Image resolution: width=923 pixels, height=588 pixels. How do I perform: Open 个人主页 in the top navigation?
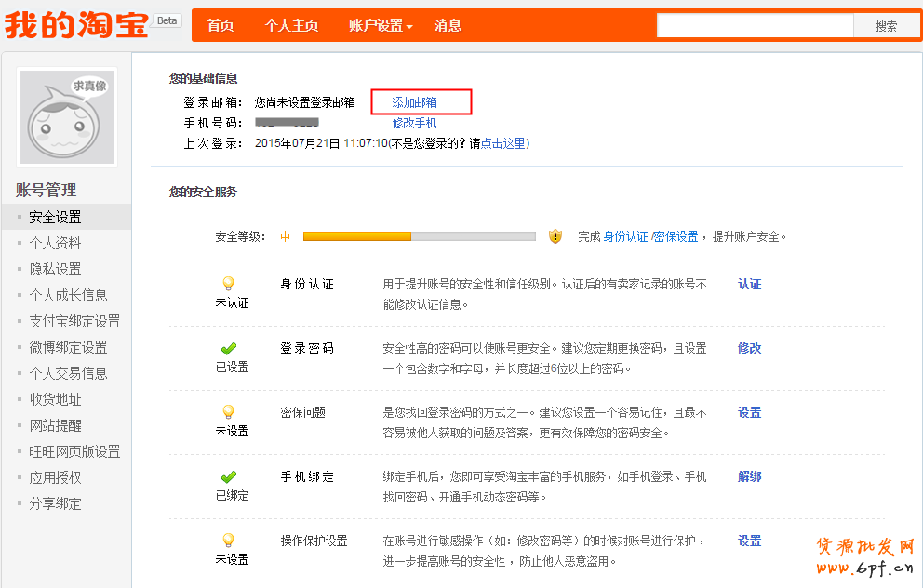tap(292, 26)
